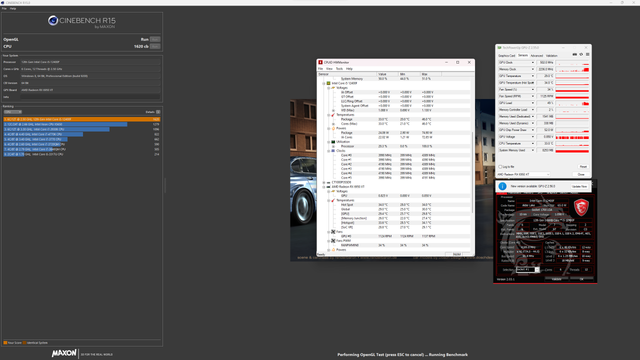Click the GPU-Z refresh icon
The height and width of the screenshot is (360, 640).
tap(581, 54)
